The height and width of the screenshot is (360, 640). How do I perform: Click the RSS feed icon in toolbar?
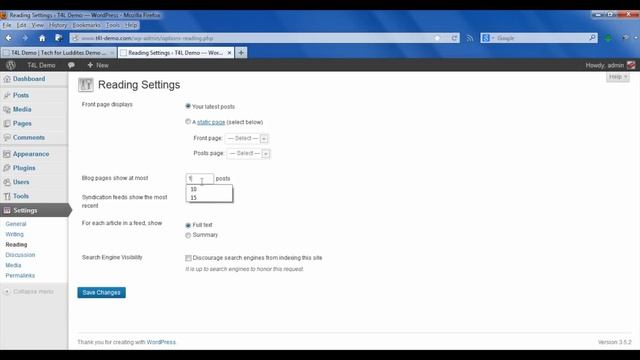[470, 38]
